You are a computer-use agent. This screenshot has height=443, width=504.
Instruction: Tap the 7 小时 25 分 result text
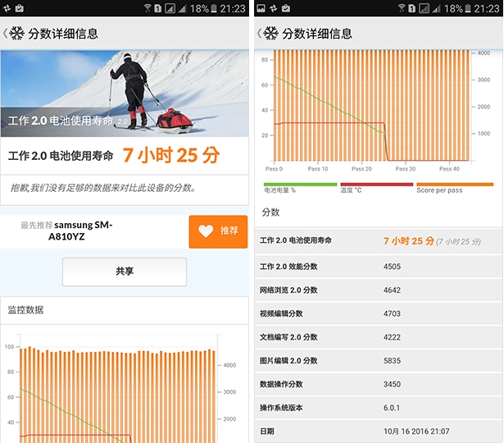(171, 155)
